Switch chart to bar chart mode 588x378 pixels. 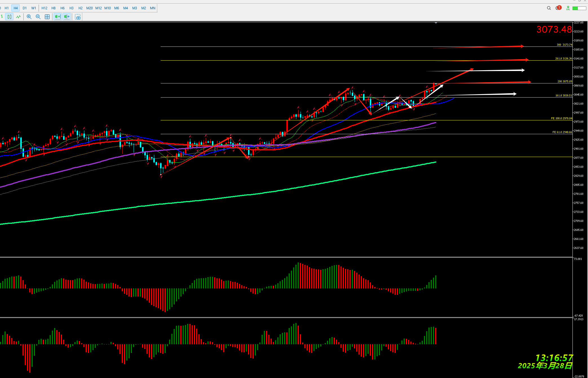[2, 17]
